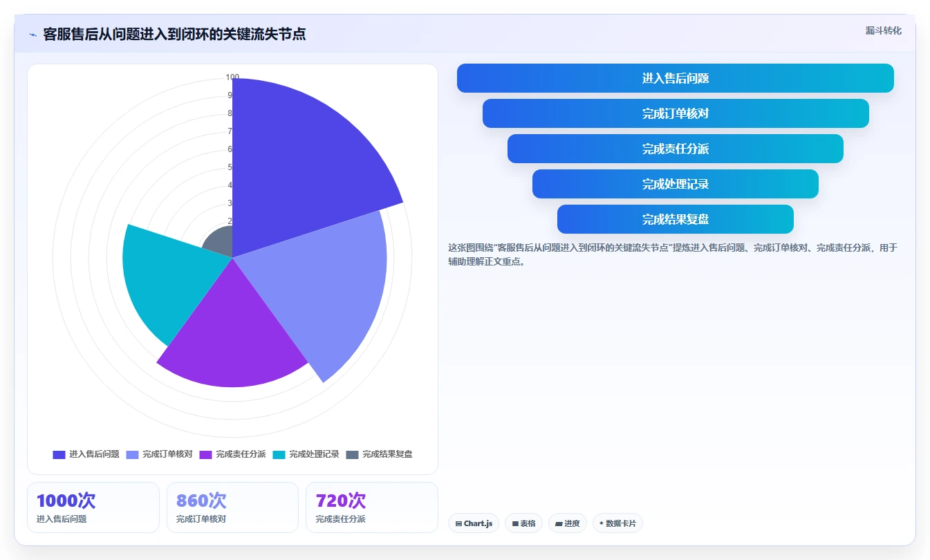Click the Chart.js tag chip
This screenshot has height=560, width=930.
(x=474, y=523)
